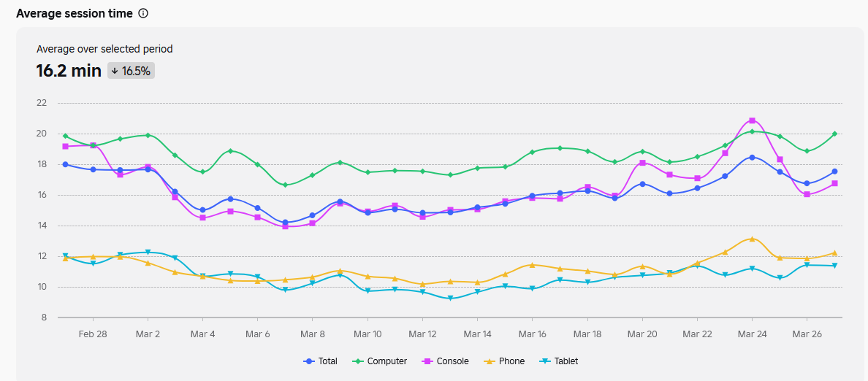Click the first Computer diamond marker at chart start
Viewport: 868px width, 381px height.
[x=66, y=136]
